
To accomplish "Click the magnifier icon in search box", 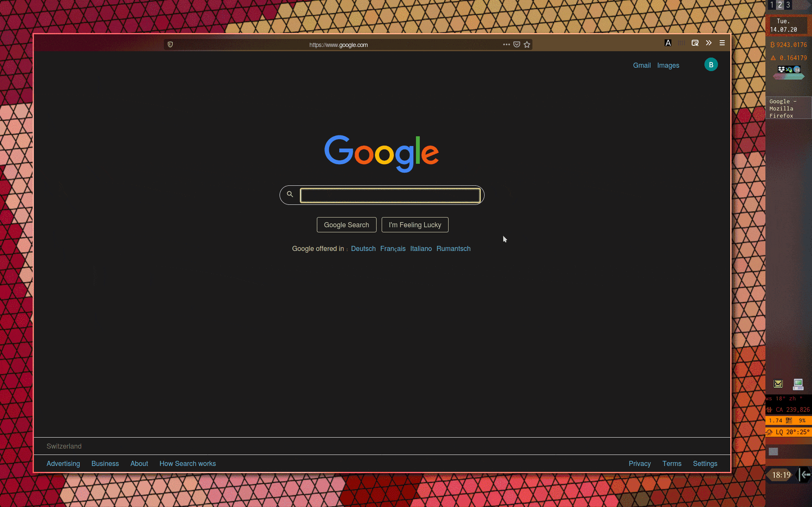I will tap(290, 194).
